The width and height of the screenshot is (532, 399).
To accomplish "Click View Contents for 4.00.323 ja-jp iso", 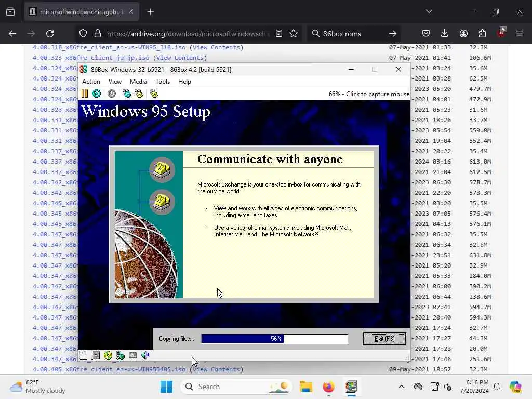I will click(x=180, y=58).
